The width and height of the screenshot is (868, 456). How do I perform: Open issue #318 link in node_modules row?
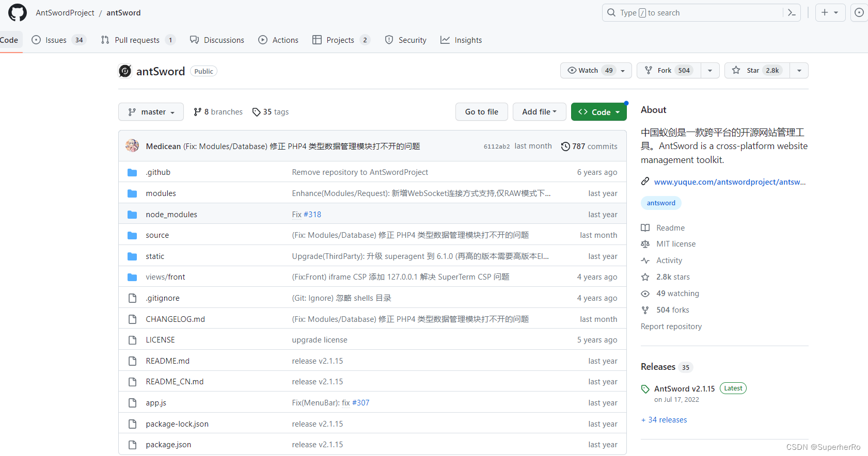(x=312, y=215)
